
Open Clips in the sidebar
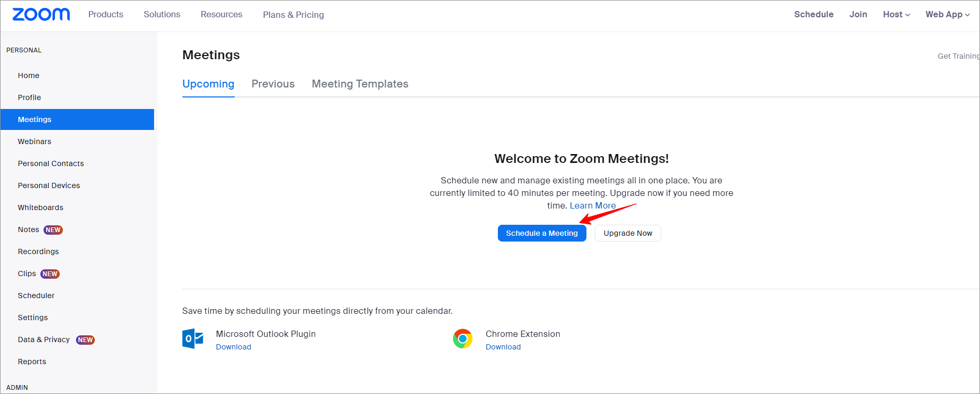(27, 273)
